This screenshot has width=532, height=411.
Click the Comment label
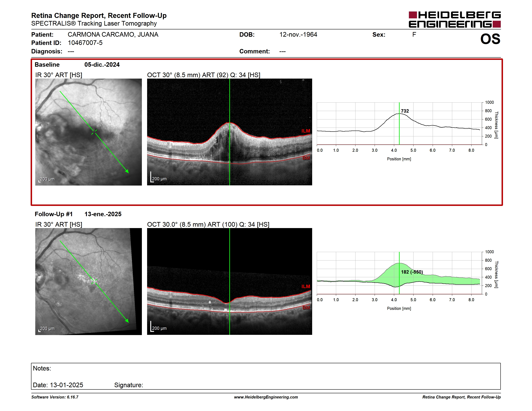tap(255, 51)
